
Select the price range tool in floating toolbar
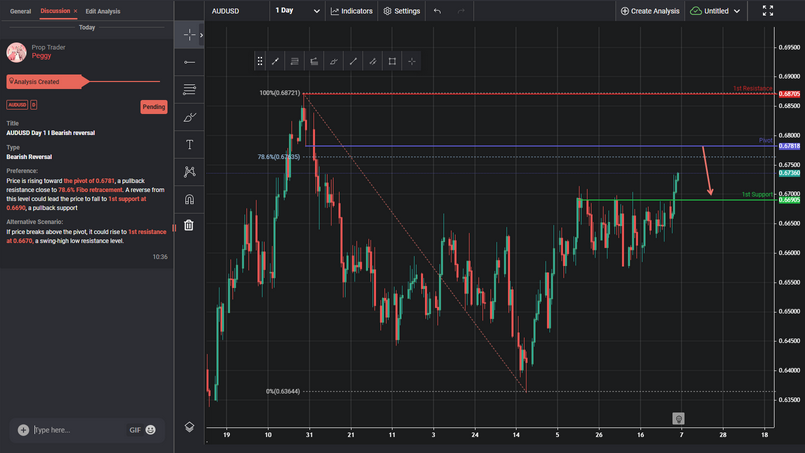pyautogui.click(x=314, y=61)
